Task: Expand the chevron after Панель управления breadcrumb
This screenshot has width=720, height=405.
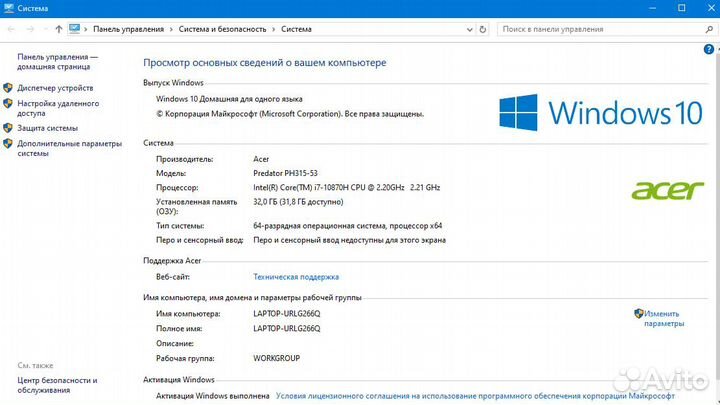Action: pyautogui.click(x=172, y=29)
